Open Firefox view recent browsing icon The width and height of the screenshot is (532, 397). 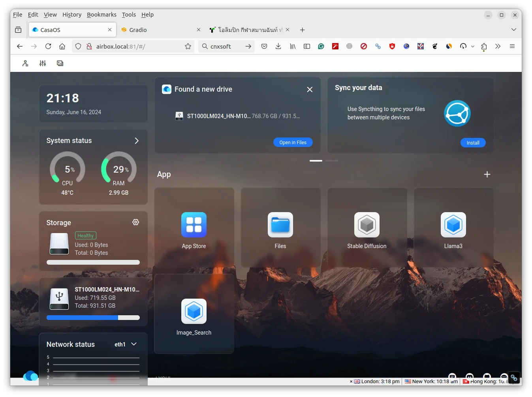coord(18,30)
